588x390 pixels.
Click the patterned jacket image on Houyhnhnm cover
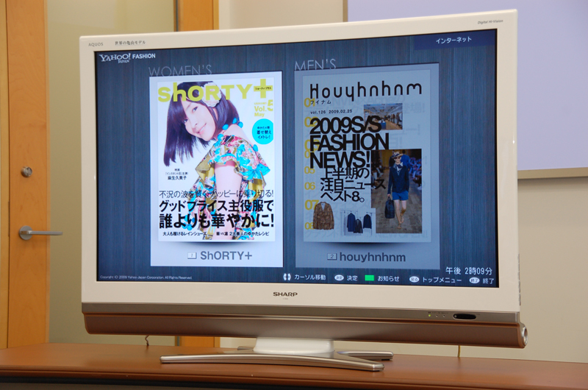323,216
